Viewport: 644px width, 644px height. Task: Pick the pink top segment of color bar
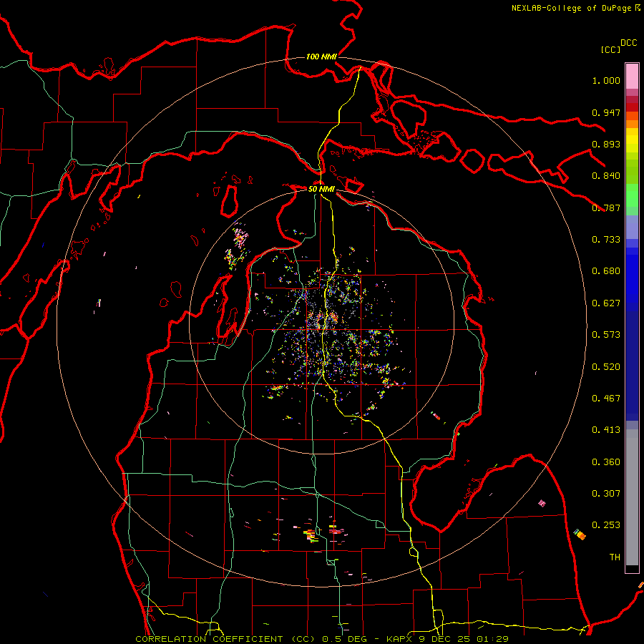[632, 76]
